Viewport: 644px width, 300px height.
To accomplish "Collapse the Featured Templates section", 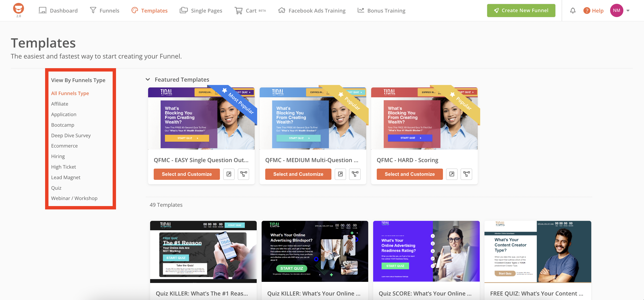I will [x=148, y=79].
